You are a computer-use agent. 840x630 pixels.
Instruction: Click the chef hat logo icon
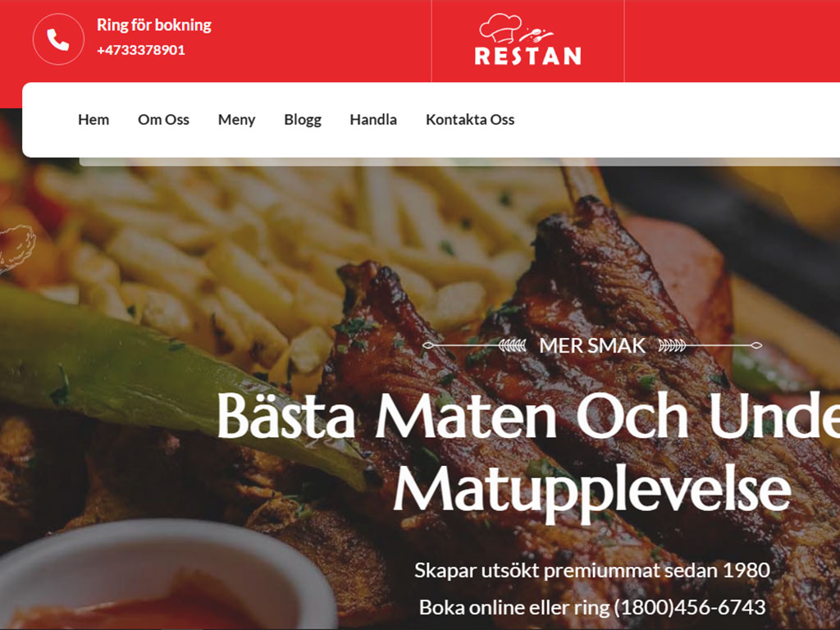pos(500,28)
